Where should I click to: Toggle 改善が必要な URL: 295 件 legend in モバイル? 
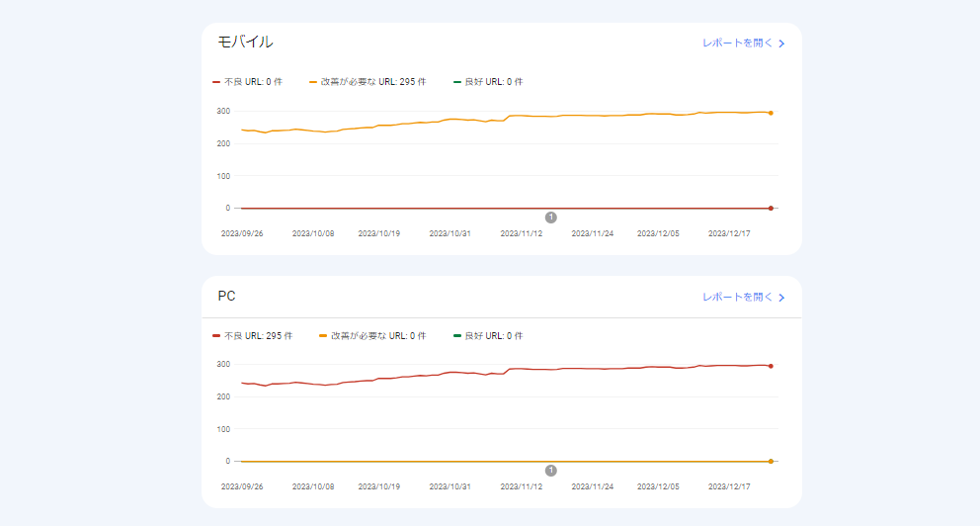point(367,82)
